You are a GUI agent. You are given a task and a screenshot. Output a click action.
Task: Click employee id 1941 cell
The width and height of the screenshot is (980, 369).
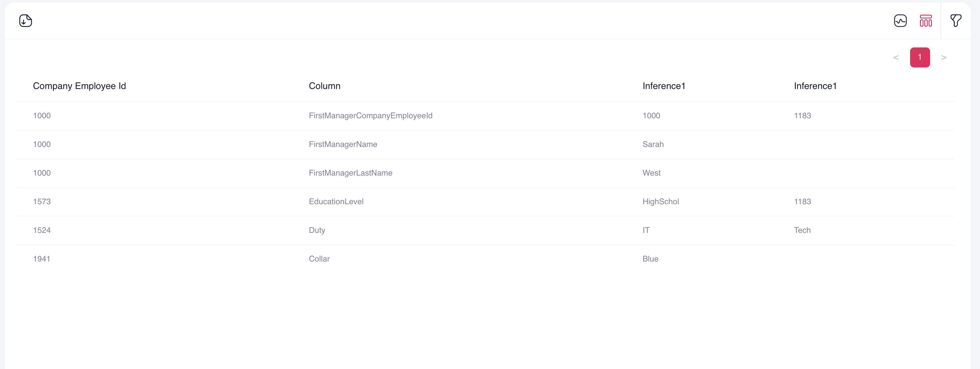click(x=42, y=259)
